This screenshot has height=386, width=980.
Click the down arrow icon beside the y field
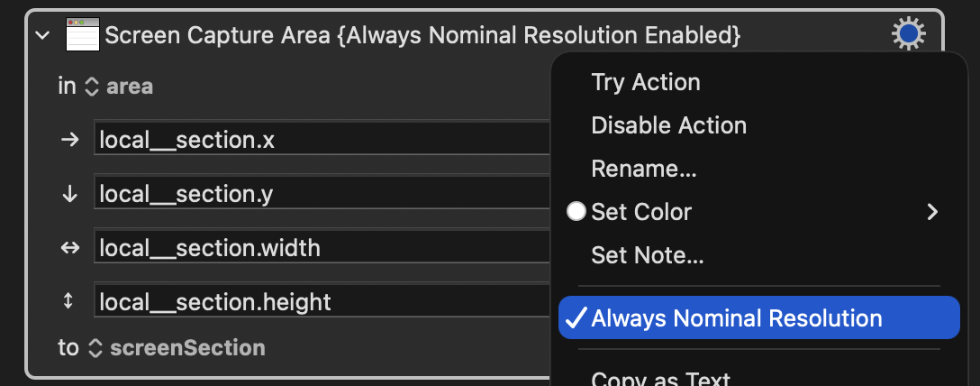(x=69, y=194)
